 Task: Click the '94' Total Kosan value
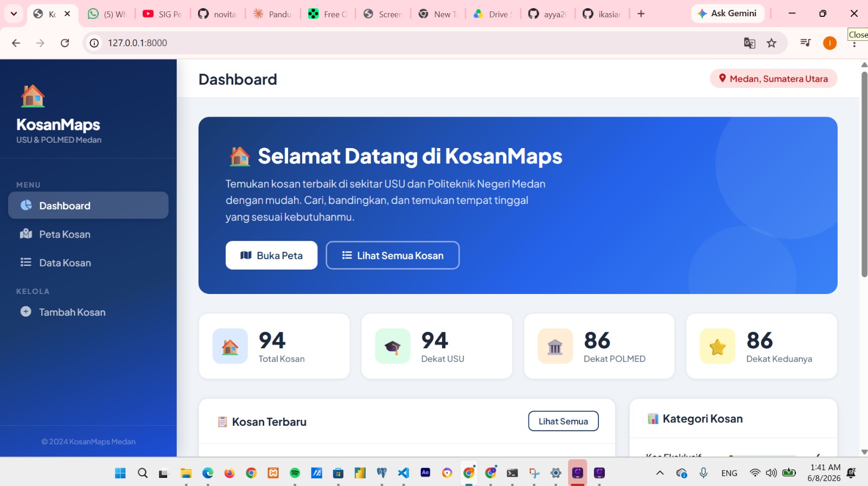point(272,341)
